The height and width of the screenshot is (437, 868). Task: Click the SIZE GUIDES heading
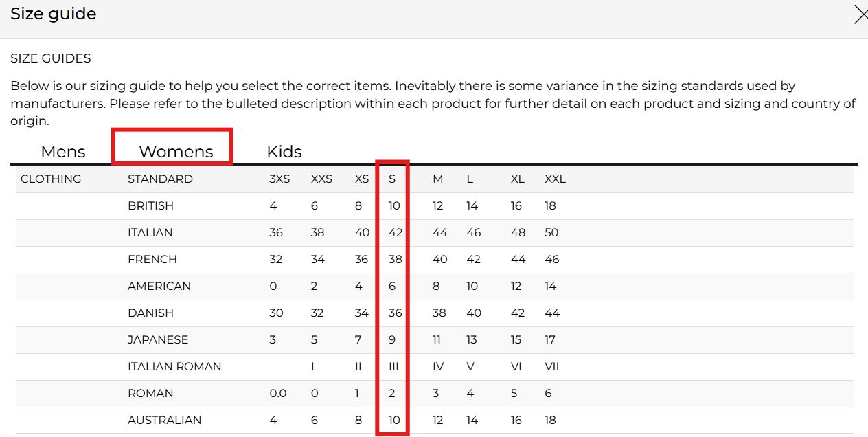coord(51,58)
